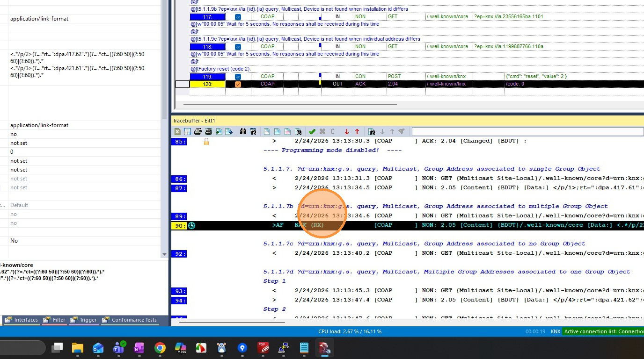The width and height of the screenshot is (644, 359).
Task: Click the Excel export icon in Tracebuffer toolbar
Action: coord(178,132)
